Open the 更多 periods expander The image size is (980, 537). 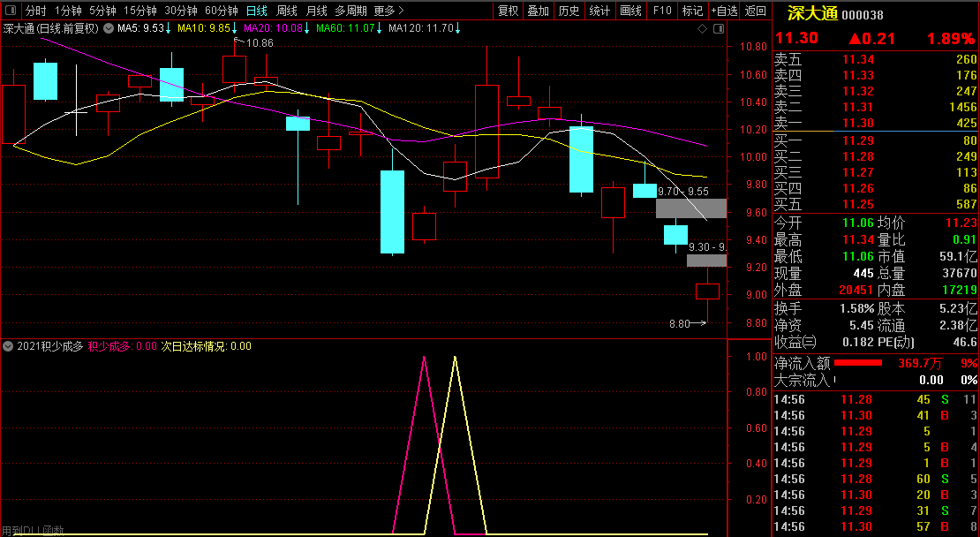(x=388, y=11)
